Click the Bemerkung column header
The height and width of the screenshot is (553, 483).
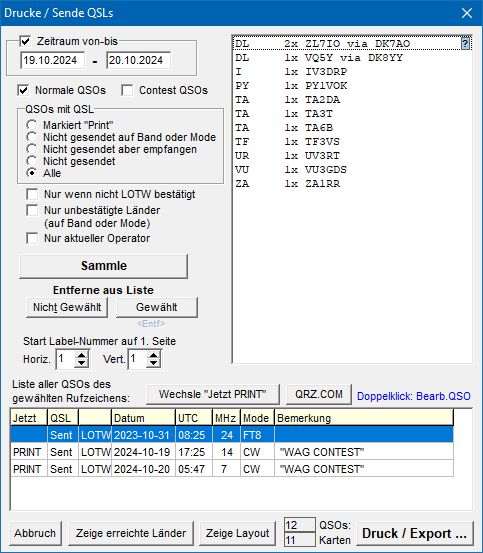click(364, 418)
